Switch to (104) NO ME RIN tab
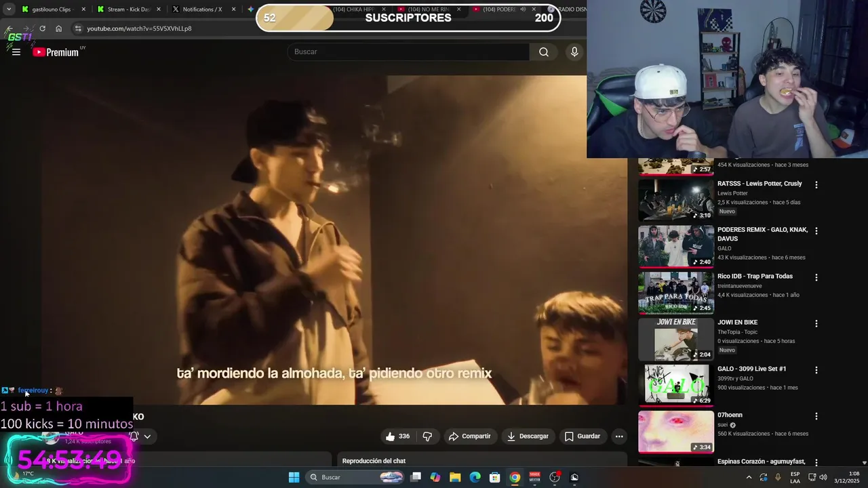 429,9
